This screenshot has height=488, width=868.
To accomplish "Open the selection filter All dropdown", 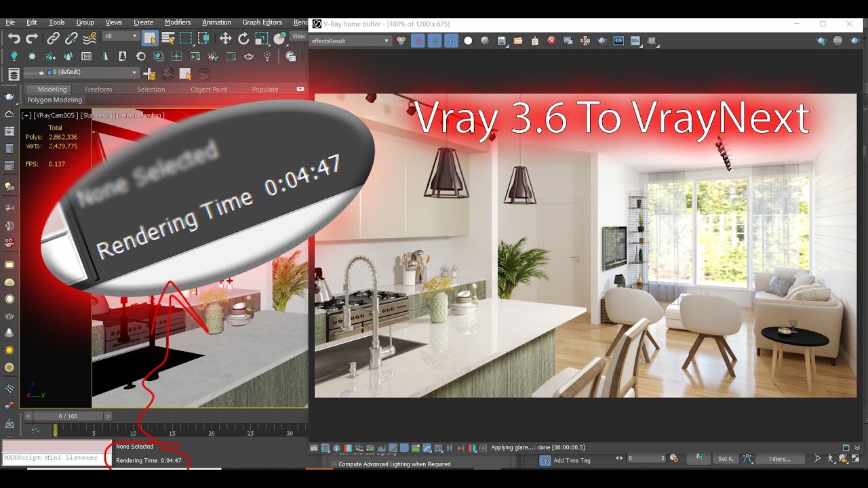I will pyautogui.click(x=121, y=36).
